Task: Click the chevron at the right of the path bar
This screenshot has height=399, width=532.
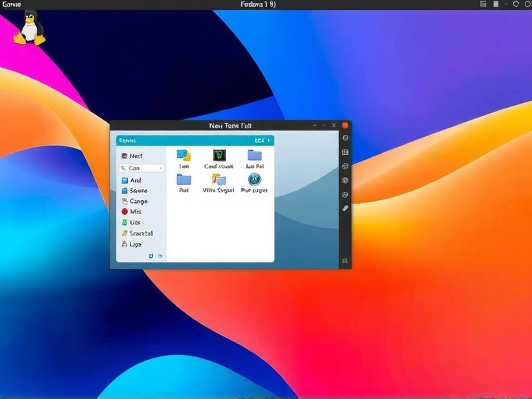Action: (267, 140)
